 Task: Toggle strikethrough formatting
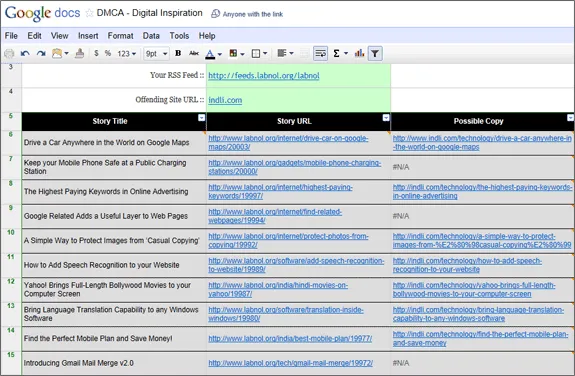[194, 54]
